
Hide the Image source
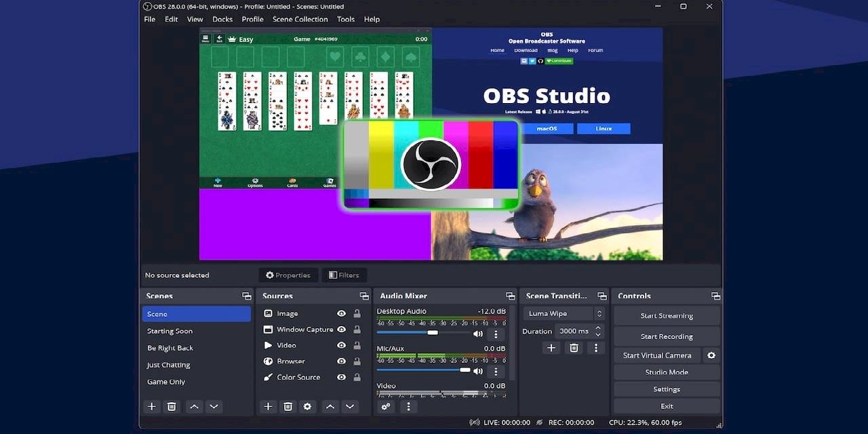pyautogui.click(x=341, y=313)
